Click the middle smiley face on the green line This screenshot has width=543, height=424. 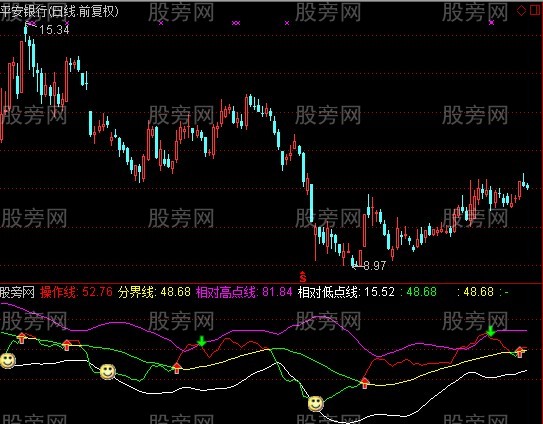pyautogui.click(x=108, y=372)
